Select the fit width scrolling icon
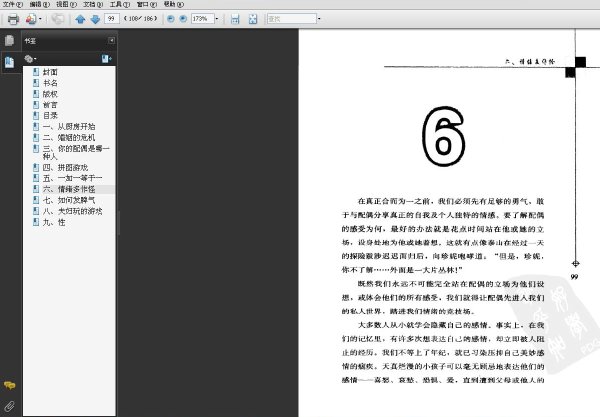The height and width of the screenshot is (417, 600). 235,19
